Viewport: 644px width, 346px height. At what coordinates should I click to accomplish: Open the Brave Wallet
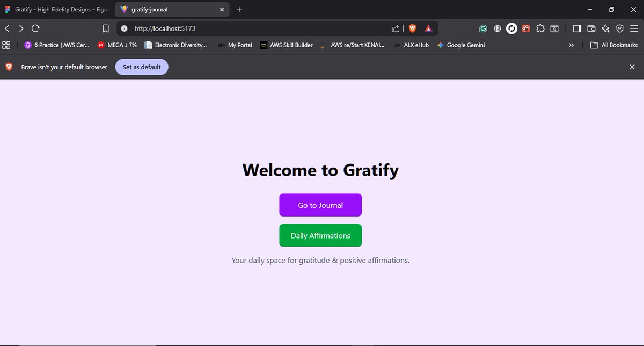click(x=591, y=28)
